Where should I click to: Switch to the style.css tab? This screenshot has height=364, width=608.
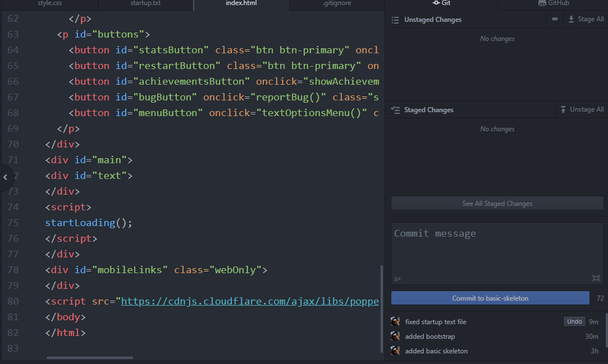(49, 3)
